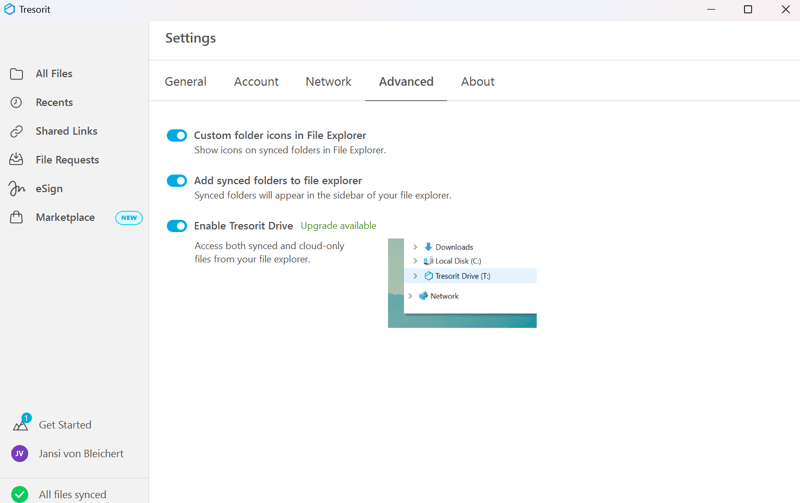Expand Local Disk (C:) chevron in preview
The image size is (800, 503).
[415, 261]
